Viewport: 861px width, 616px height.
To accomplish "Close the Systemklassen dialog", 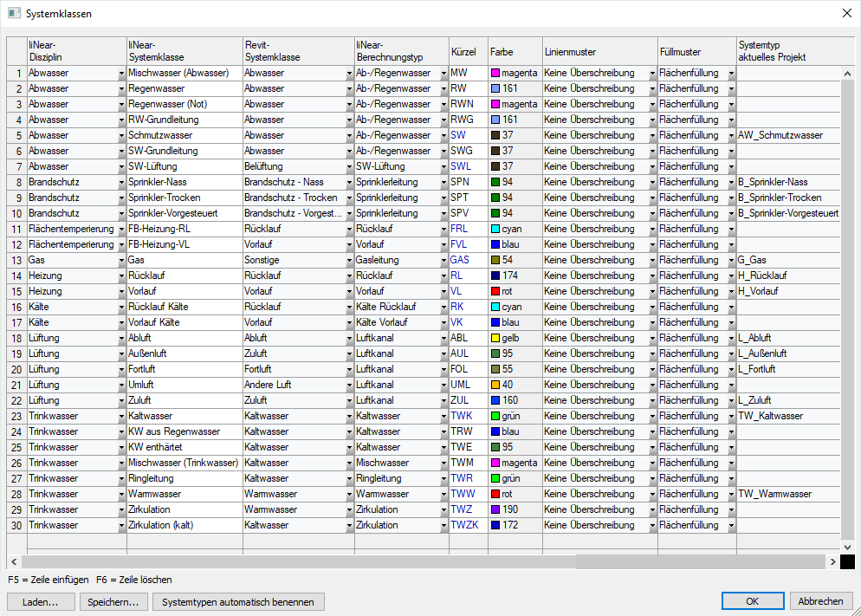I will (x=847, y=13).
